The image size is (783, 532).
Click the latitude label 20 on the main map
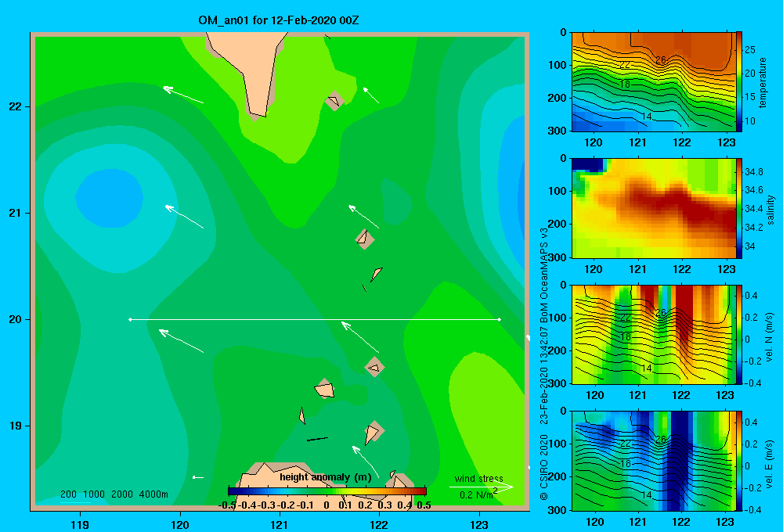coord(15,319)
